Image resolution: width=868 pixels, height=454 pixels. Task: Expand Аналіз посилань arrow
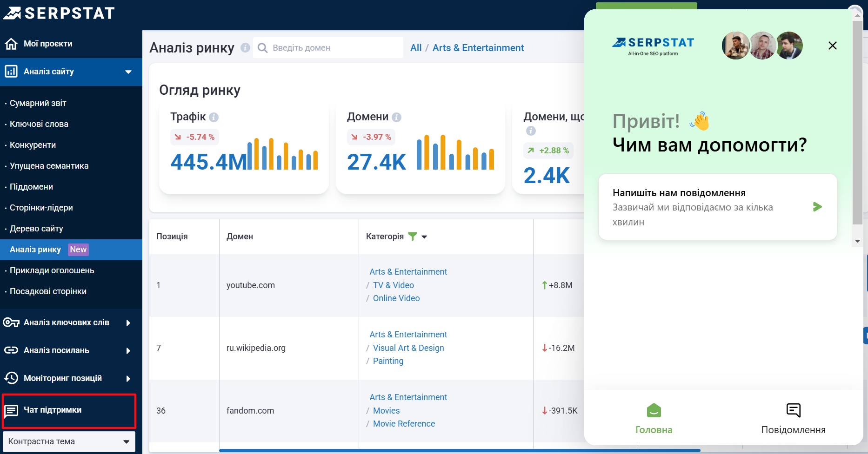[x=128, y=350]
